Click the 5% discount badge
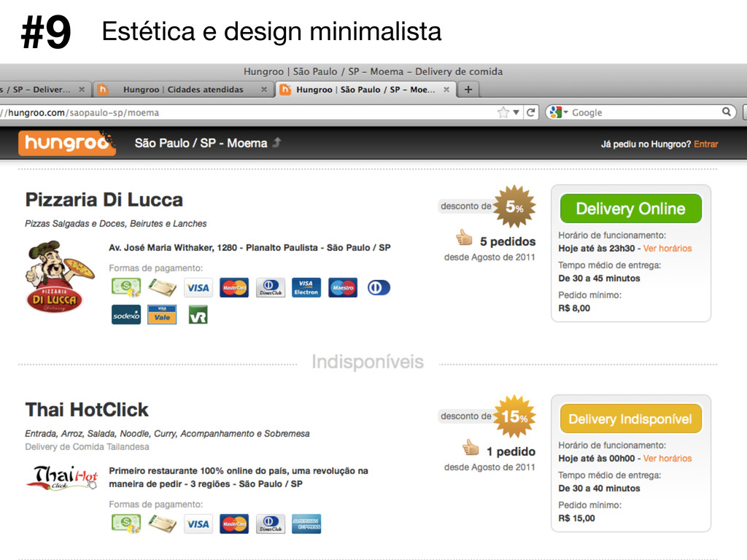This screenshot has width=747, height=560. 514,206
